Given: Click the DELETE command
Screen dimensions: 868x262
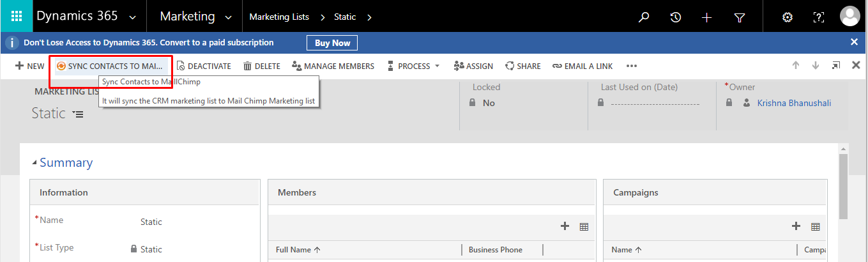Looking at the screenshot, I should point(262,66).
